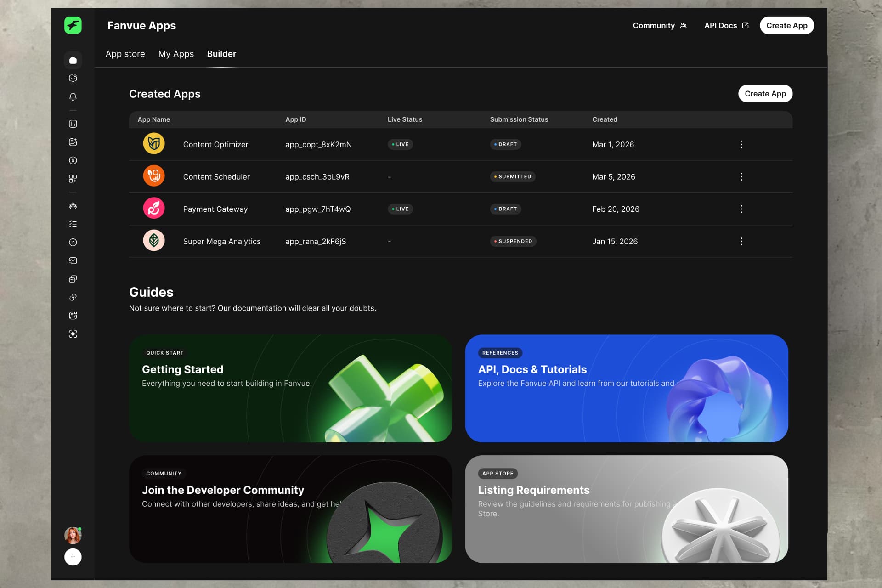Click the green Fanvue logo
Screen dimensions: 882x588
tap(73, 25)
